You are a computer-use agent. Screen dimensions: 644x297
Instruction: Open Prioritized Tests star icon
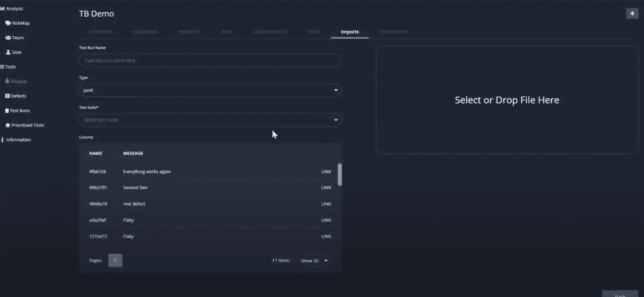click(x=8, y=125)
